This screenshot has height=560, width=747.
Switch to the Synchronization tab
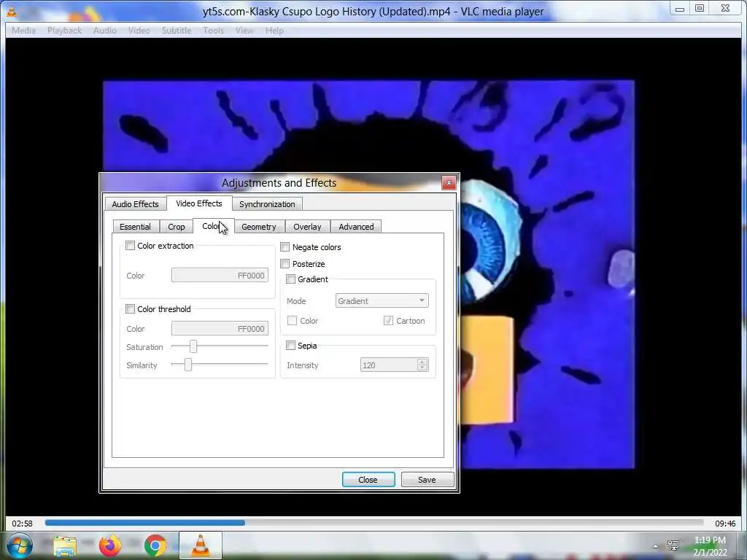(x=267, y=204)
